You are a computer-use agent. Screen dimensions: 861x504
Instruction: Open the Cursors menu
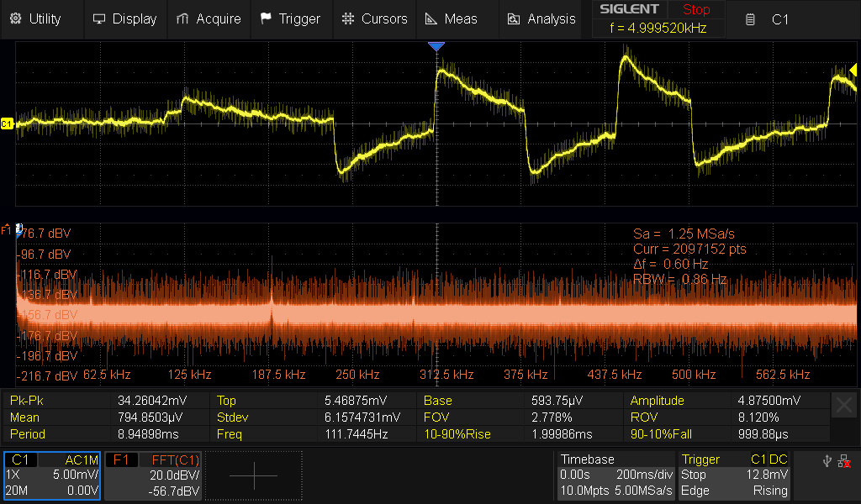(x=375, y=18)
